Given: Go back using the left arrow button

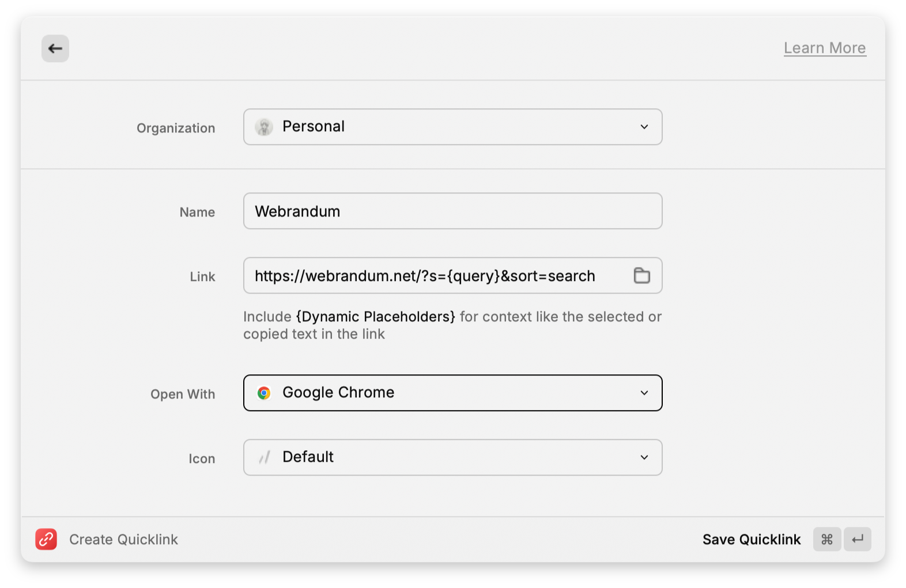Looking at the screenshot, I should click(x=55, y=48).
